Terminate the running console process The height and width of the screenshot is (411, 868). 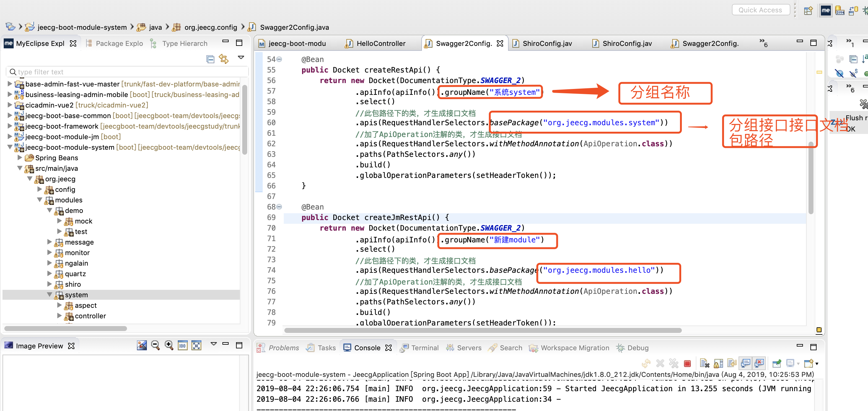(x=687, y=364)
